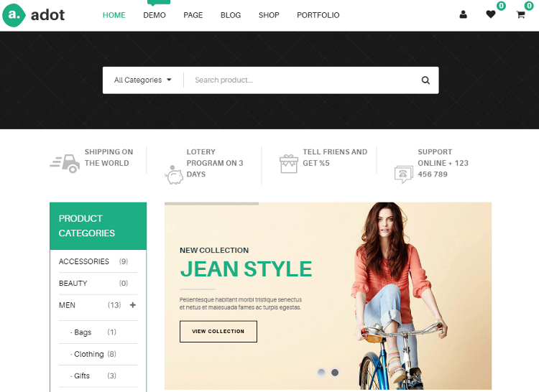This screenshot has width=539, height=392.
Task: Click the cart count badge
Action: 529,6
